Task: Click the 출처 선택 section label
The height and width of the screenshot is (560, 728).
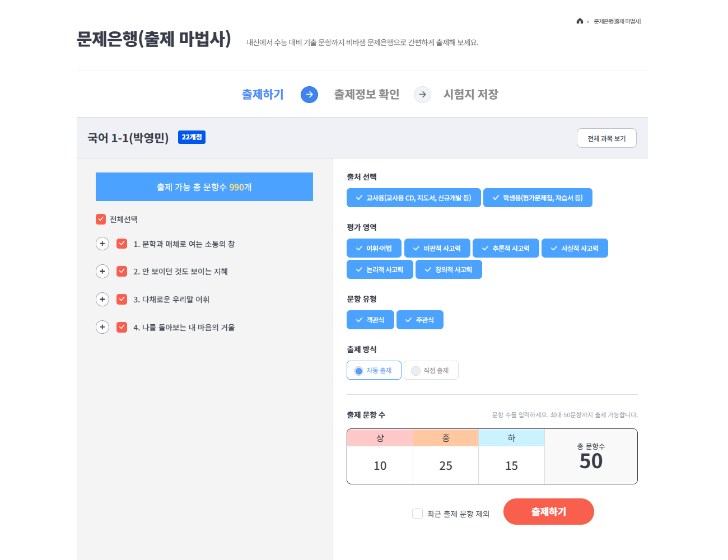Action: 362,177
